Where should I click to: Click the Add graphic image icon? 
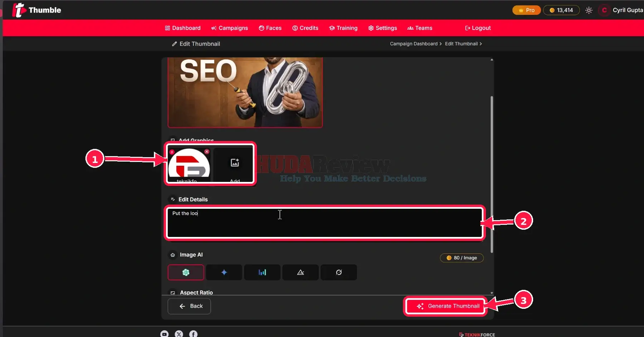coord(235,163)
